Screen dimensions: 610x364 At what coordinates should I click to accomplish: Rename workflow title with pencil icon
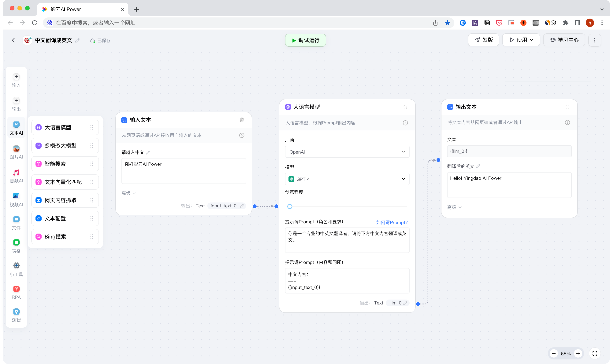tap(77, 40)
